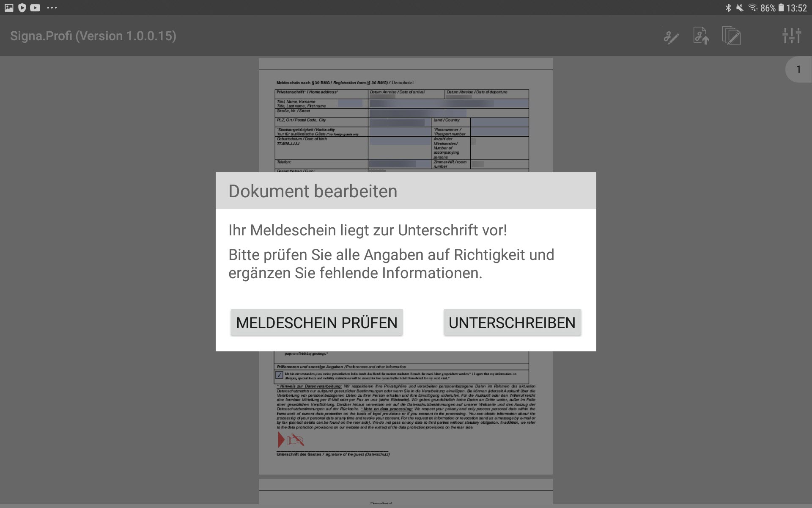Tap the upload signed document icon
This screenshot has height=508, width=812.
701,36
